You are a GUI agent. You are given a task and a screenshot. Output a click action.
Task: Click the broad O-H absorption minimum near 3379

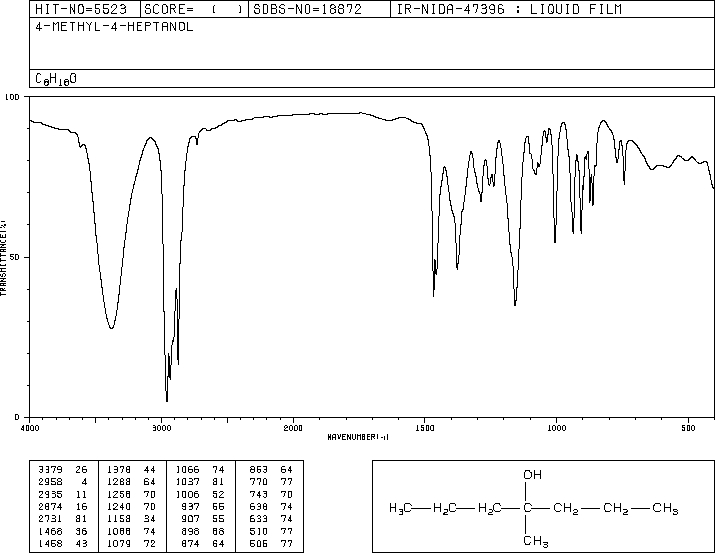[x=111, y=327]
